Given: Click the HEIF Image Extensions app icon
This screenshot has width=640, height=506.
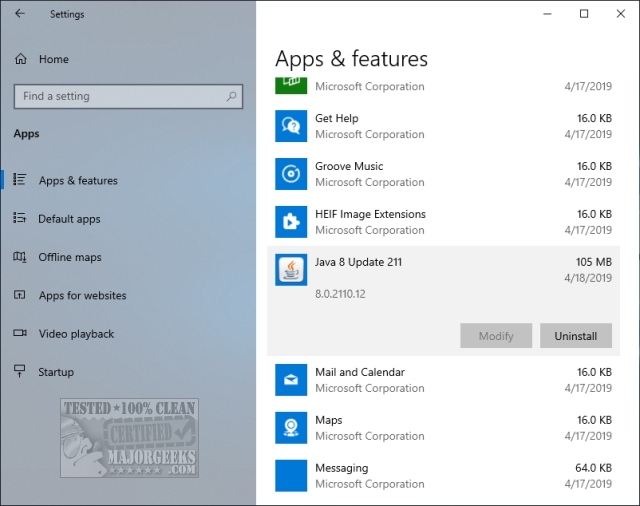Looking at the screenshot, I should 291,222.
